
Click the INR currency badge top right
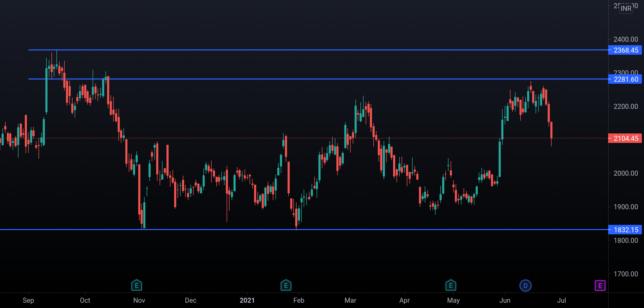pyautogui.click(x=626, y=8)
